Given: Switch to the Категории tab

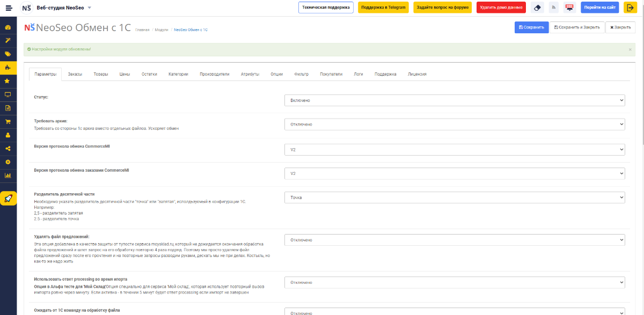Looking at the screenshot, I should point(178,75).
